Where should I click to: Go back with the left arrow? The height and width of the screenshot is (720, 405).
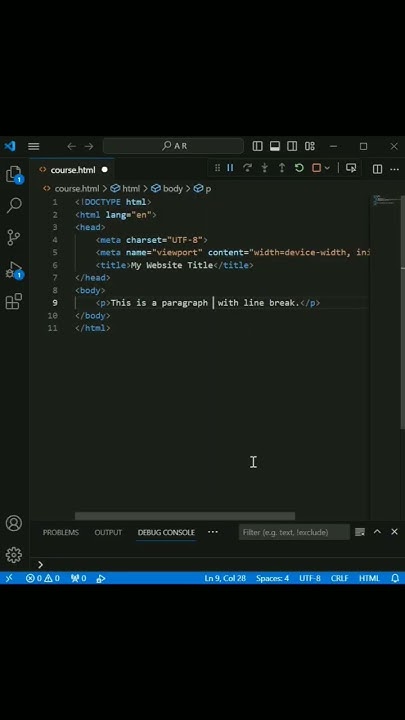coord(71,146)
